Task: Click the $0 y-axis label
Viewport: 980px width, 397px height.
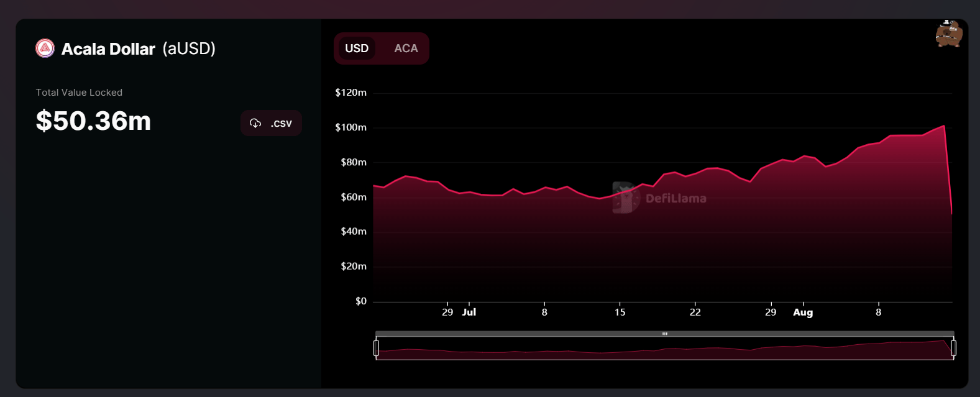Action: click(x=360, y=301)
